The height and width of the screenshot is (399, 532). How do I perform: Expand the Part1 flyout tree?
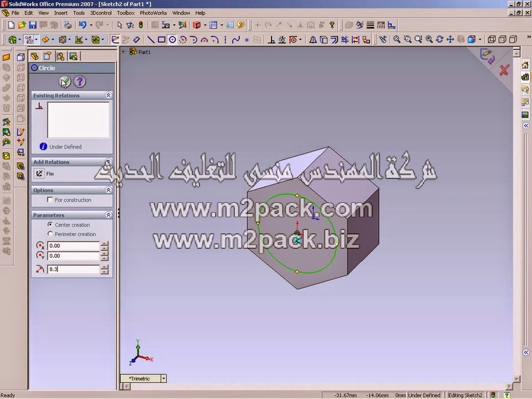124,52
